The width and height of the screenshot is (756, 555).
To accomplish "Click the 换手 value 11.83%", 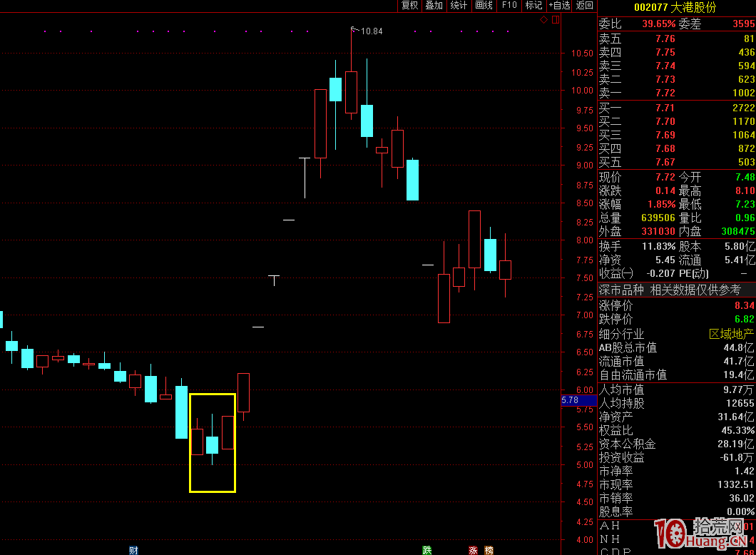I will (658, 246).
